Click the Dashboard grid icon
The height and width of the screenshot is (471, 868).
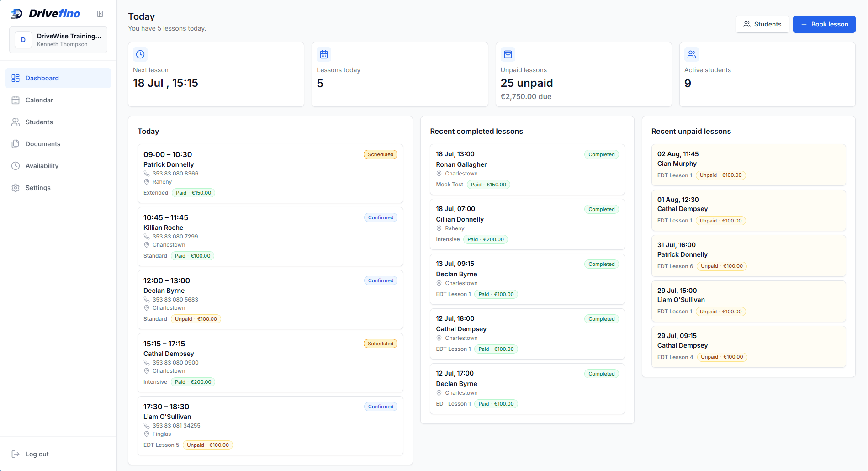[x=16, y=78]
